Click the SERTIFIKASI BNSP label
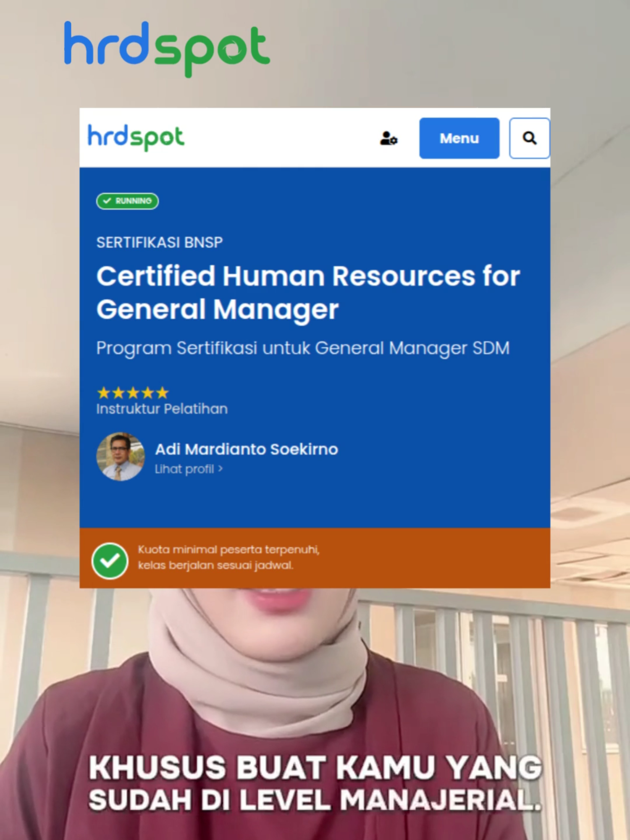 pos(160,242)
